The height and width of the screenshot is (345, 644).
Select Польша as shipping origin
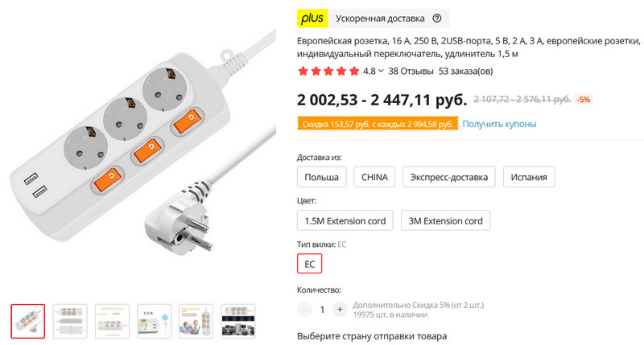321,177
